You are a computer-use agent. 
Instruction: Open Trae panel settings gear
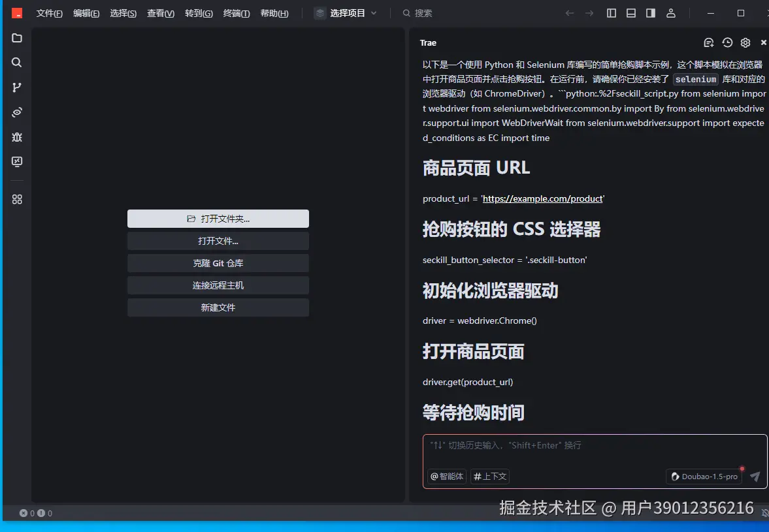pos(745,42)
